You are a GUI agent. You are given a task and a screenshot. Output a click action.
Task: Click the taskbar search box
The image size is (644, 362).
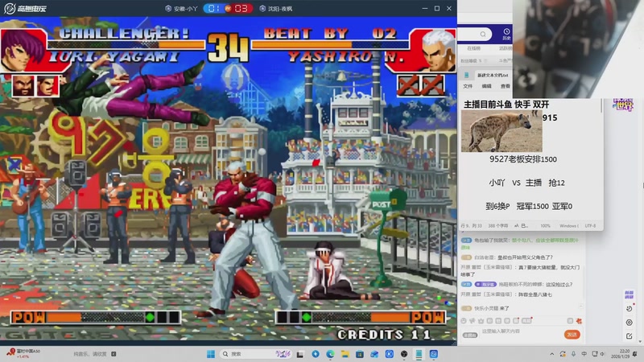[x=255, y=354]
